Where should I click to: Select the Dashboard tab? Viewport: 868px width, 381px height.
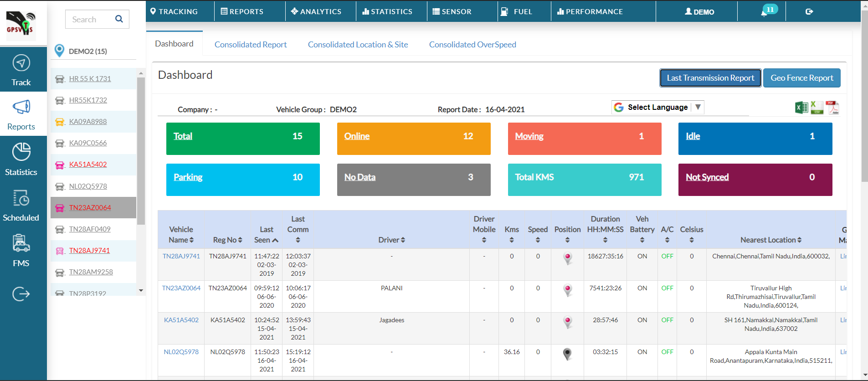[x=174, y=43]
